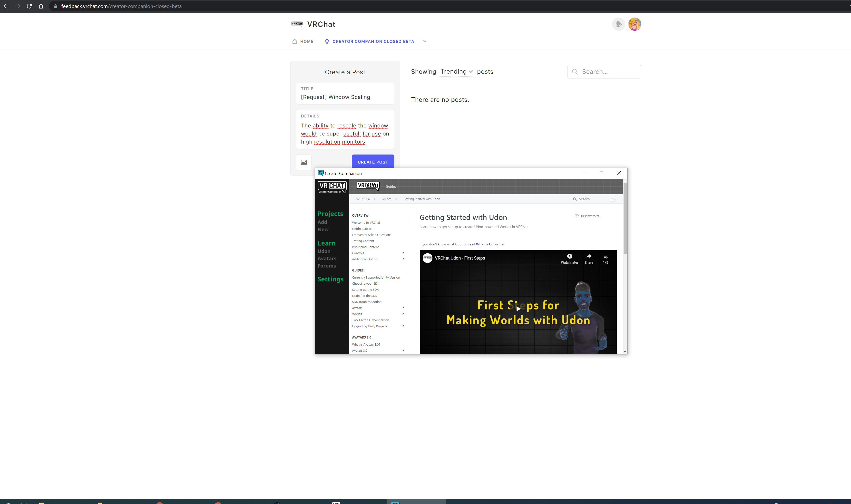Viewport: 851px width, 504px height.
Task: Expand the Worlds guides section
Action: coord(403,314)
